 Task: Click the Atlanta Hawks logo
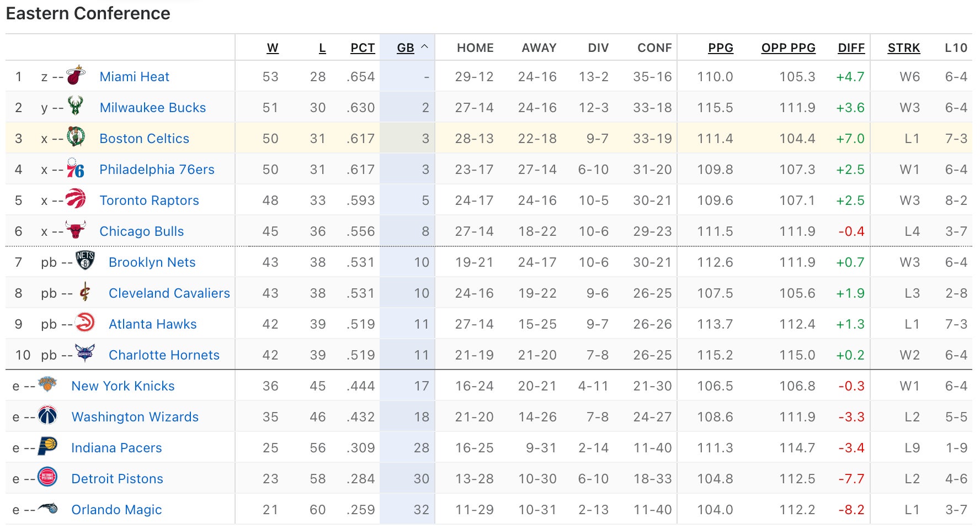tap(85, 323)
